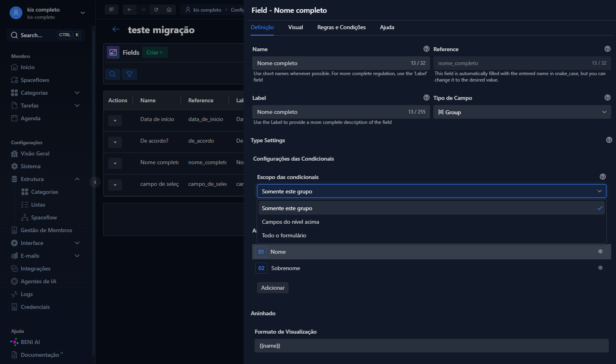Close the Escopo das condicionais dropdown
616x364 pixels.
click(432, 191)
